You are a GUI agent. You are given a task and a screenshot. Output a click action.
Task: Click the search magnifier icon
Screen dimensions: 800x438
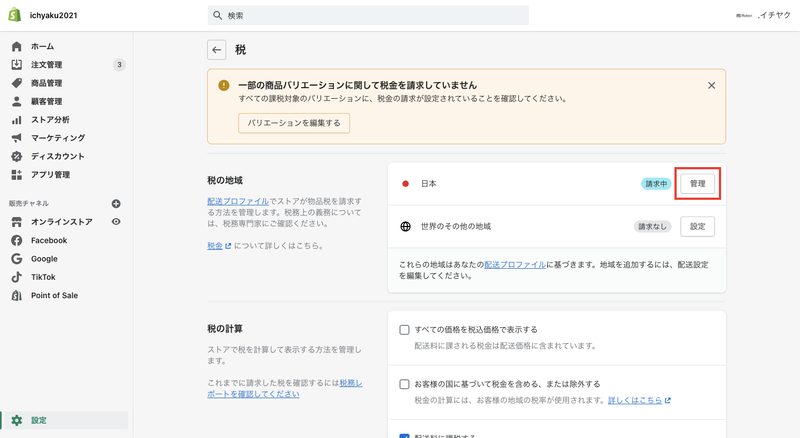pyautogui.click(x=217, y=15)
